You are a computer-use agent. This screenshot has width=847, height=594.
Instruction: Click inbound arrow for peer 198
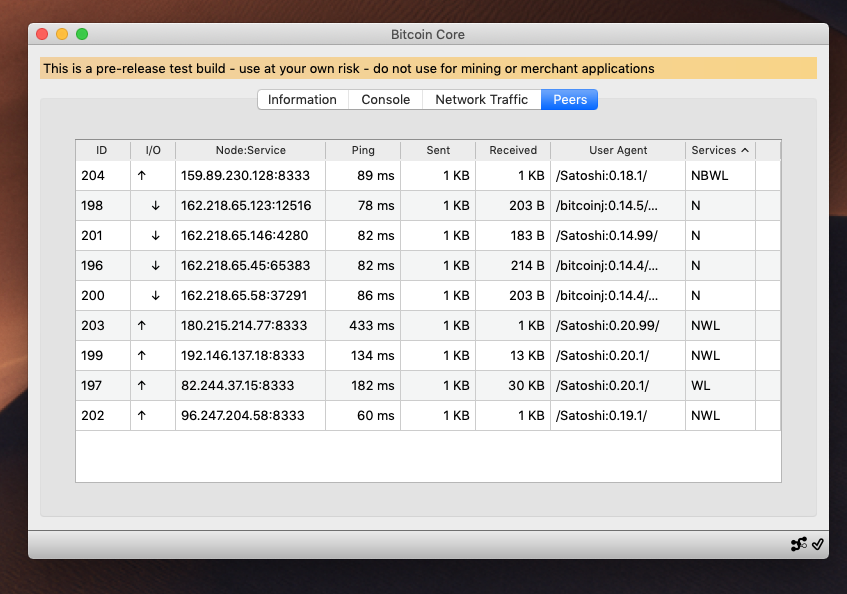point(156,206)
